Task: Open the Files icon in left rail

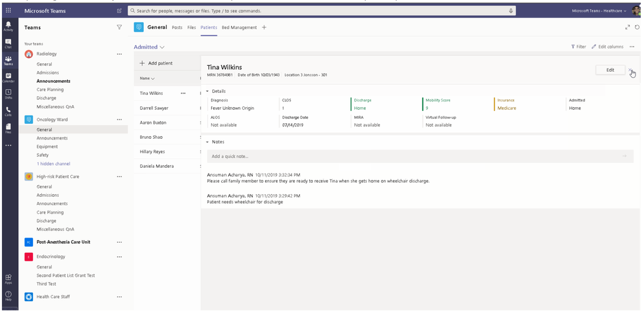Action: [8, 128]
